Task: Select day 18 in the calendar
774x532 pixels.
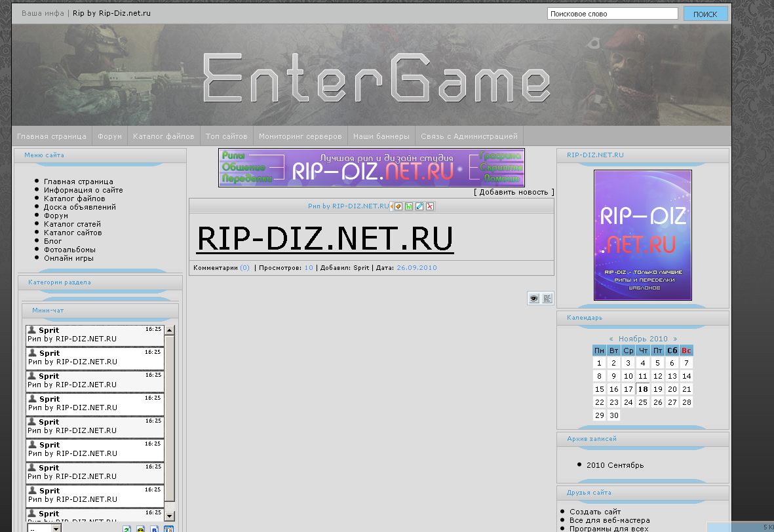Action: point(643,389)
